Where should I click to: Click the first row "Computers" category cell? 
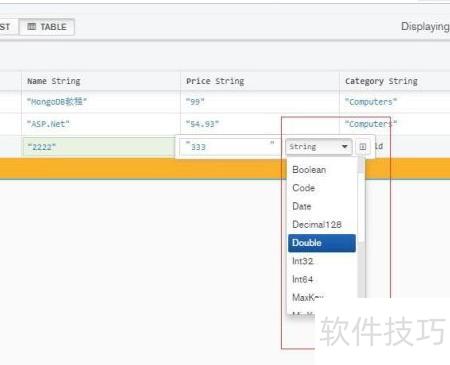395,102
